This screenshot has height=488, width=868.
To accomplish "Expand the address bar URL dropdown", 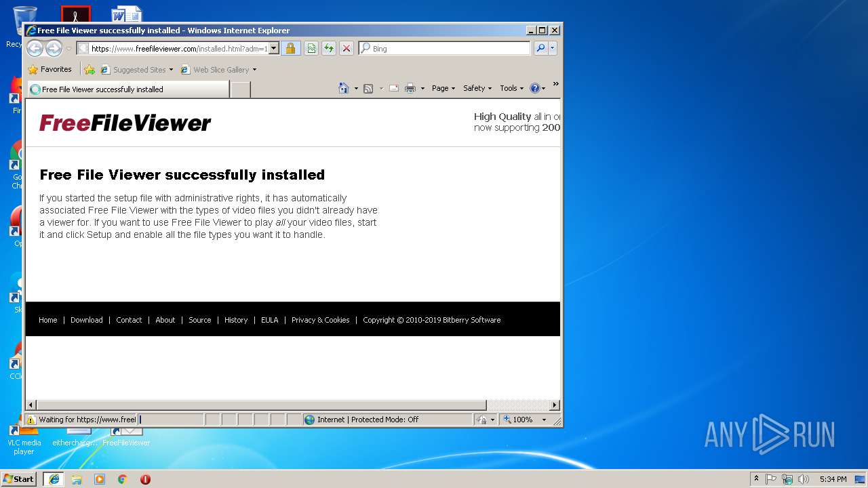I will click(274, 48).
